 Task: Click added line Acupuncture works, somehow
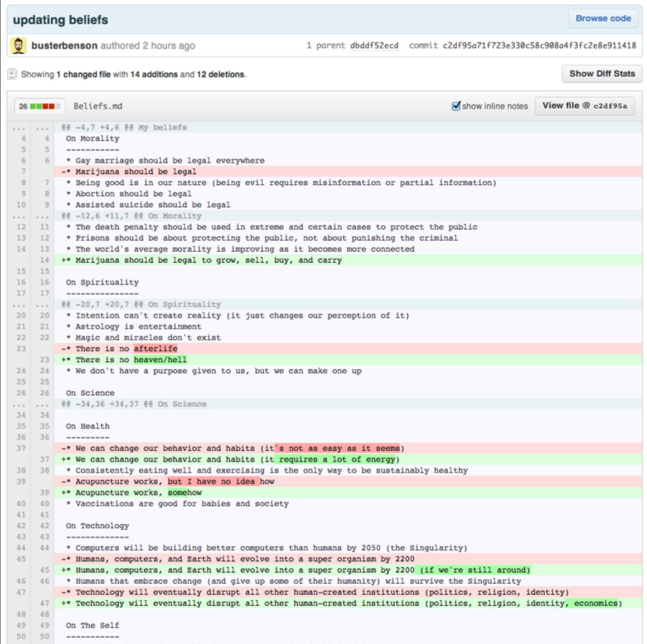(x=348, y=493)
